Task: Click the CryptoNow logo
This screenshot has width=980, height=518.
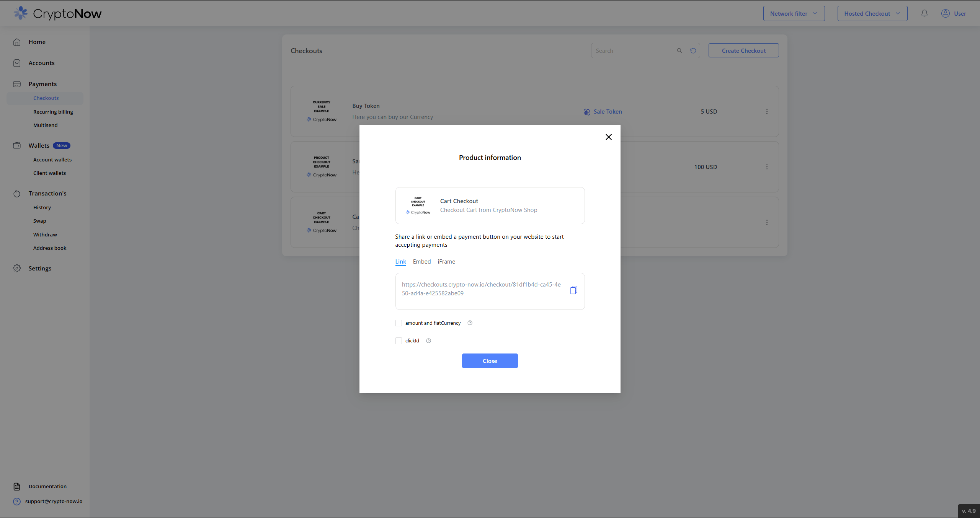Action: coord(57,13)
